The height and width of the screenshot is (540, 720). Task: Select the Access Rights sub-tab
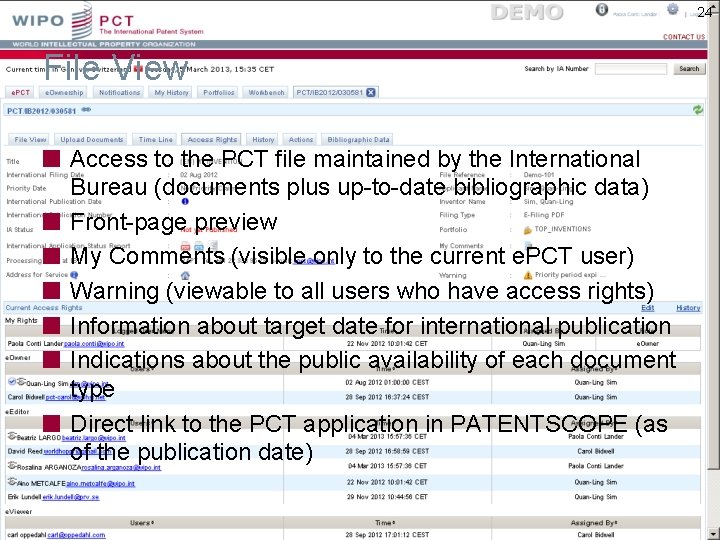tap(212, 140)
